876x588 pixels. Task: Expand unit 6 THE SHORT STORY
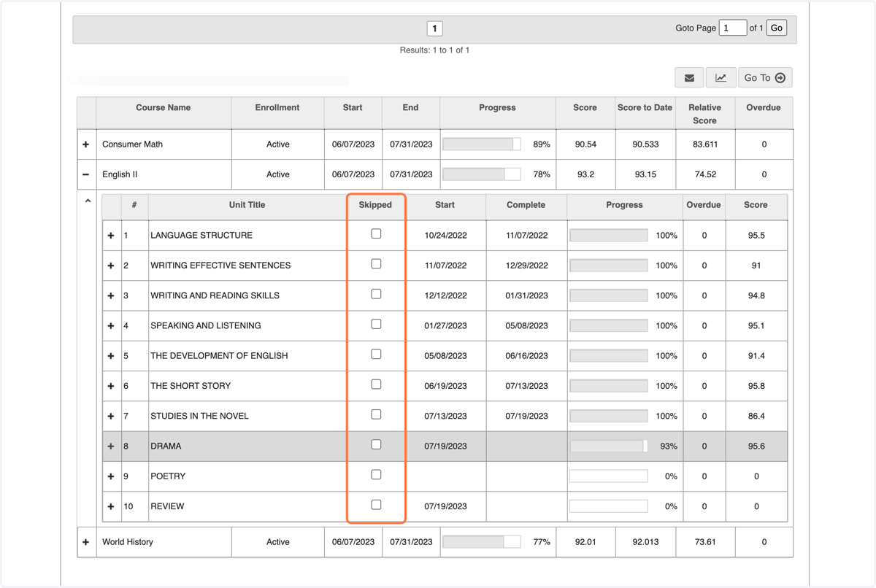pyautogui.click(x=111, y=386)
